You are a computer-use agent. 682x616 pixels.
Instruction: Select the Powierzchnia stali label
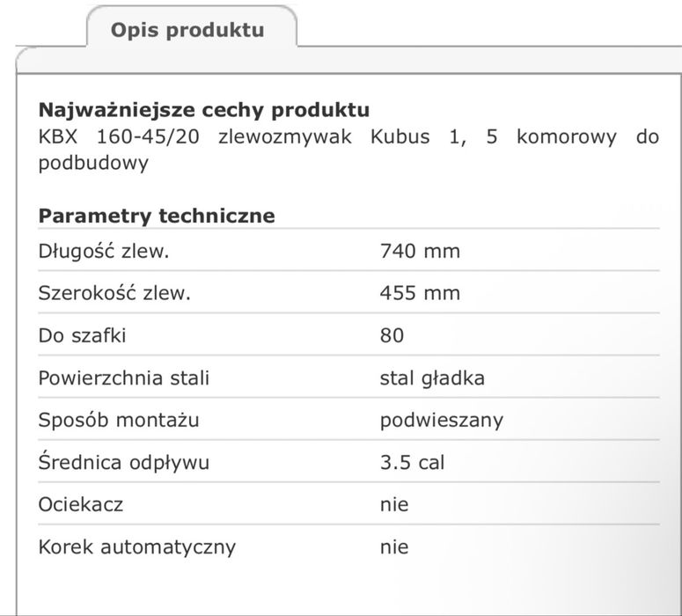tap(124, 378)
